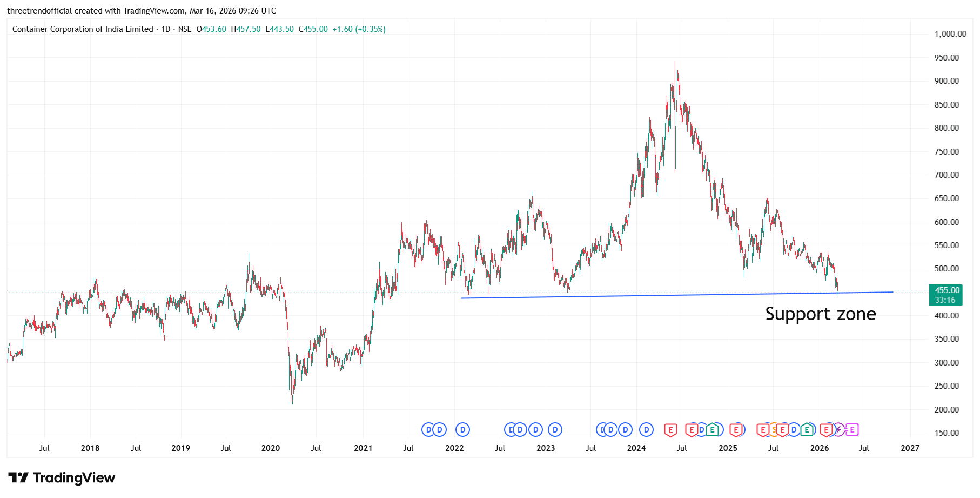
Task: Open the dividend marker just right of the 2023 label
Action: (x=555, y=430)
